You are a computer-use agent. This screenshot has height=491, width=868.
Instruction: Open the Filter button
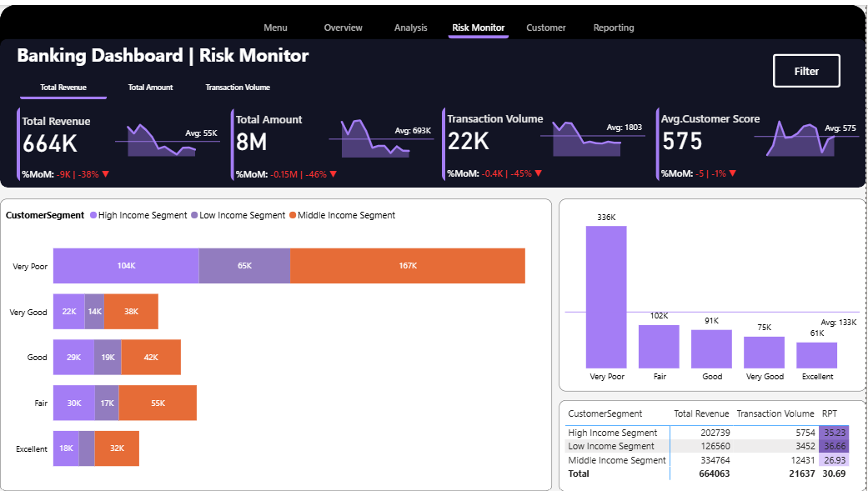[805, 71]
